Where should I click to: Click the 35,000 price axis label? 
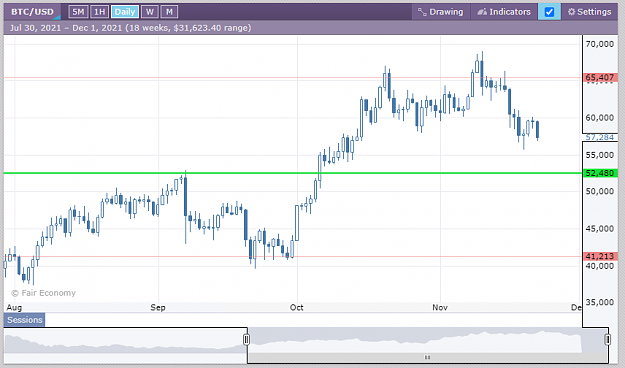point(599,302)
